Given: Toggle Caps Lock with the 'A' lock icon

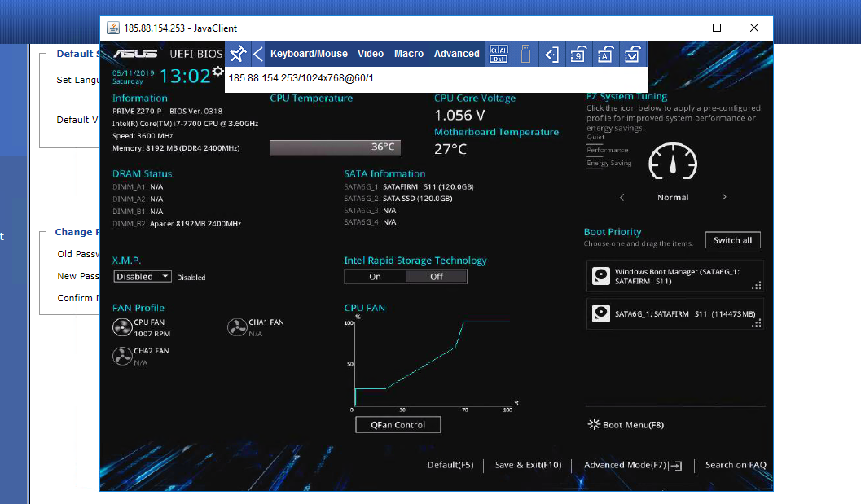Looking at the screenshot, I should [605, 54].
